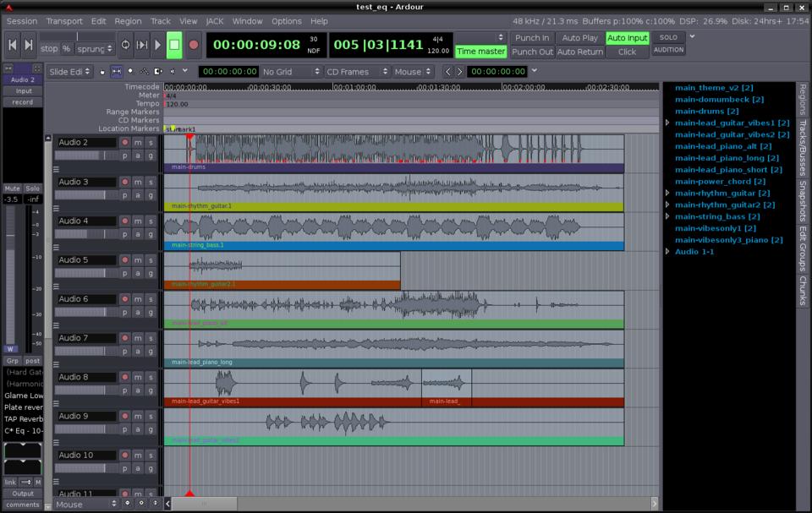The width and height of the screenshot is (812, 513).
Task: Go to session end button
Action: [x=29, y=45]
